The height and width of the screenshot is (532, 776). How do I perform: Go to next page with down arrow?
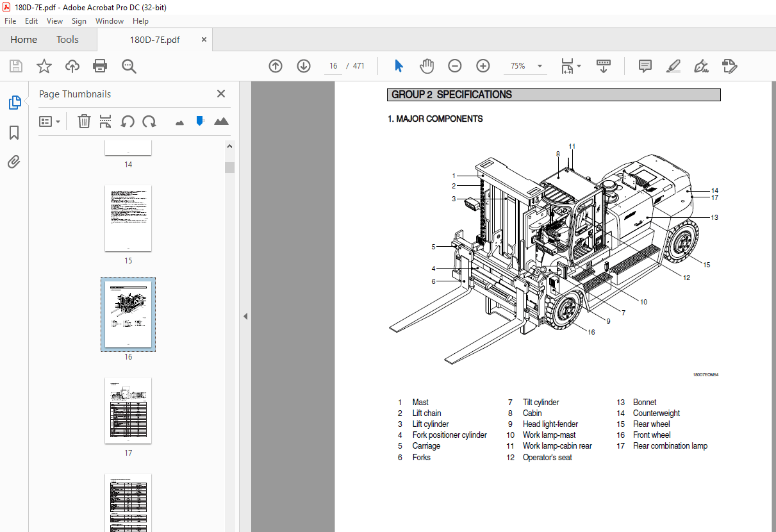click(x=303, y=65)
